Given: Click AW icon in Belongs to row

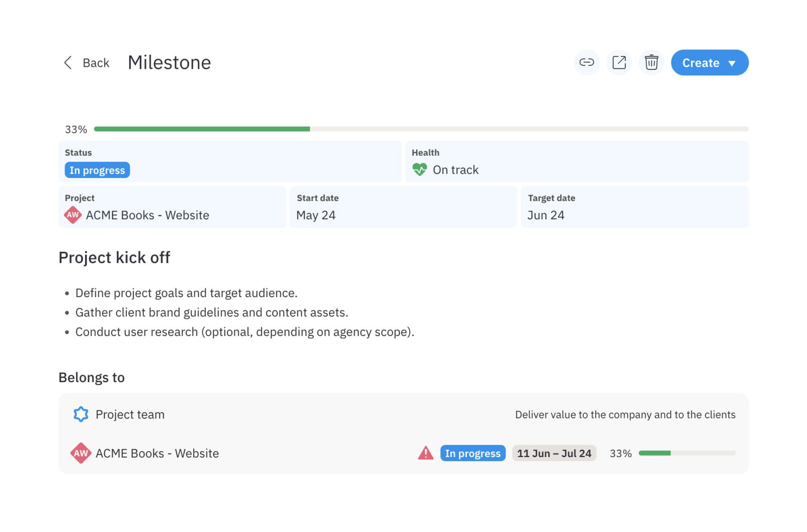Looking at the screenshot, I should 80,453.
